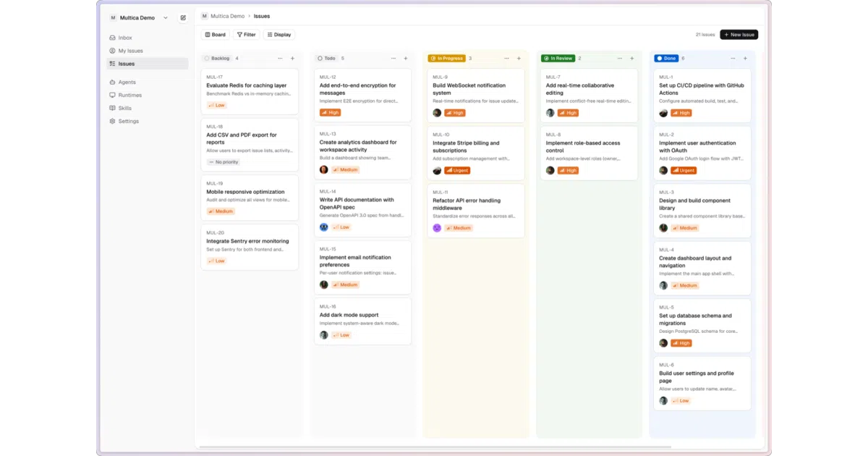Viewport: 868px width, 456px height.
Task: Click assignee avatar on MUL-7 card
Action: 550,113
